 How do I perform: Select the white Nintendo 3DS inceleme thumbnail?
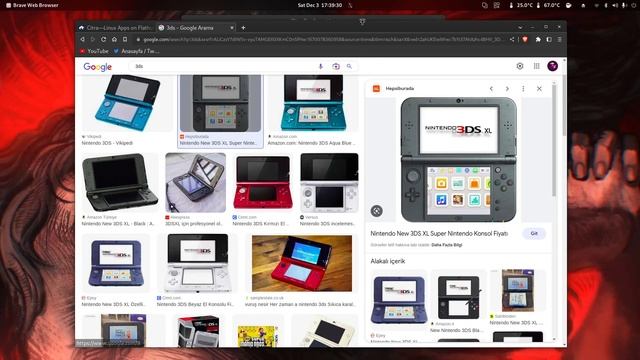point(329,183)
